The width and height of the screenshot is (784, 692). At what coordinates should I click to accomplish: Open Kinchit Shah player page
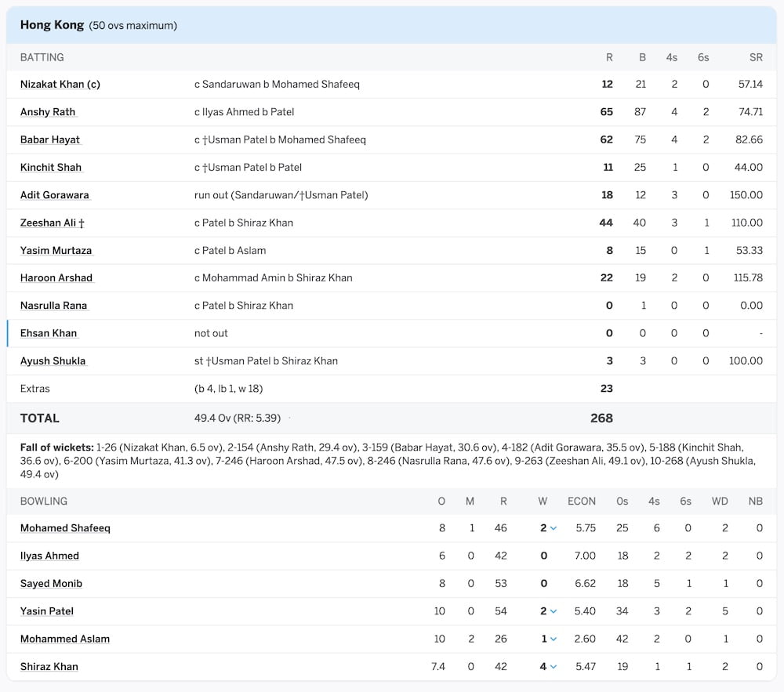(x=51, y=168)
